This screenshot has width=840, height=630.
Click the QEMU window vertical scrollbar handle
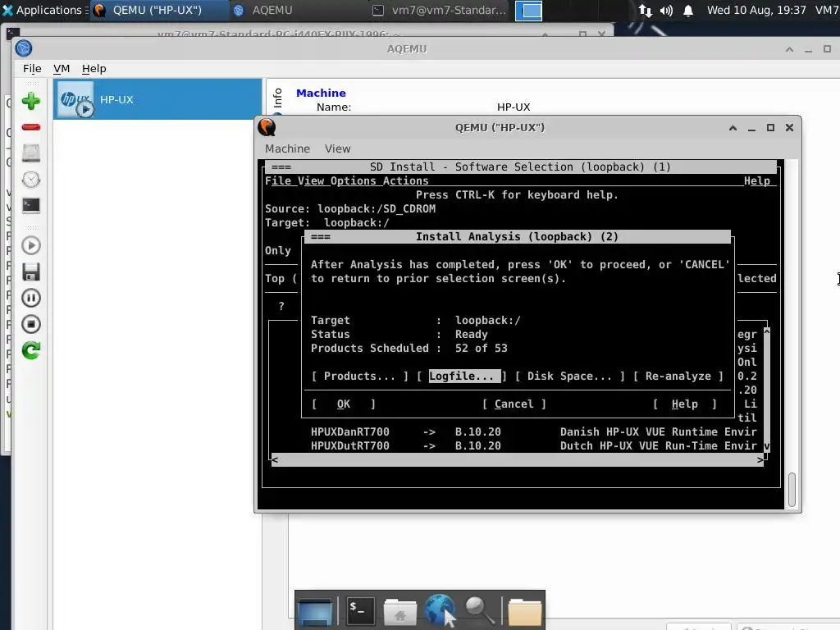click(792, 490)
